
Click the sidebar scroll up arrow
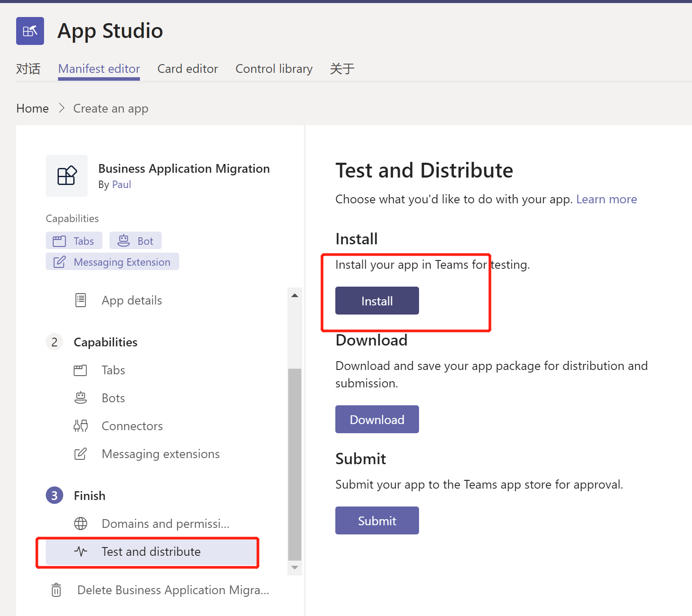point(295,295)
